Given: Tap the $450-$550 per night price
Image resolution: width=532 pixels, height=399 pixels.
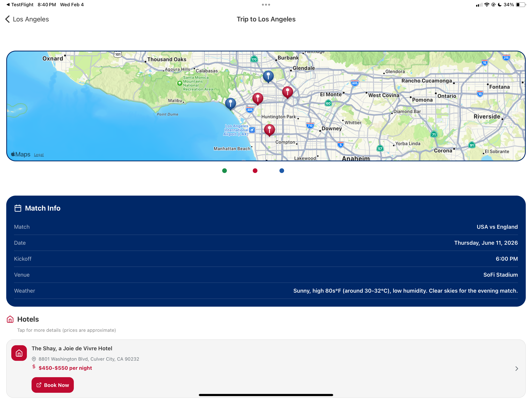Looking at the screenshot, I should (x=65, y=368).
